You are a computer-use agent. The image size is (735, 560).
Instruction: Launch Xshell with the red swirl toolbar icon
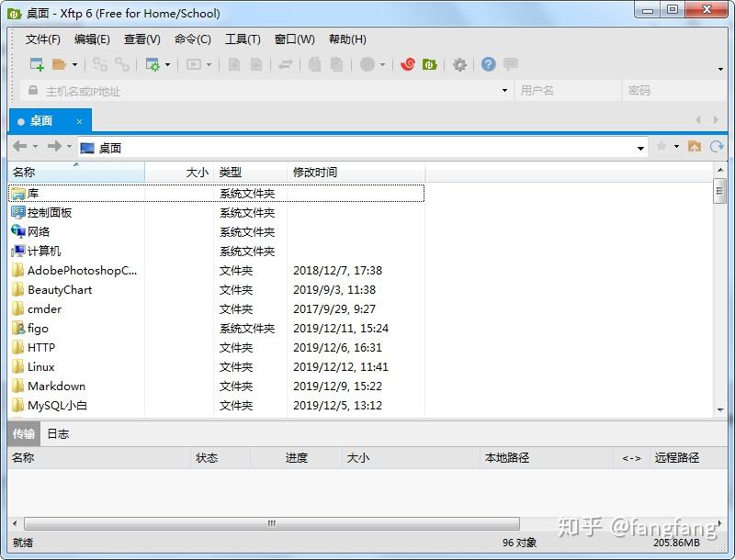pyautogui.click(x=407, y=64)
